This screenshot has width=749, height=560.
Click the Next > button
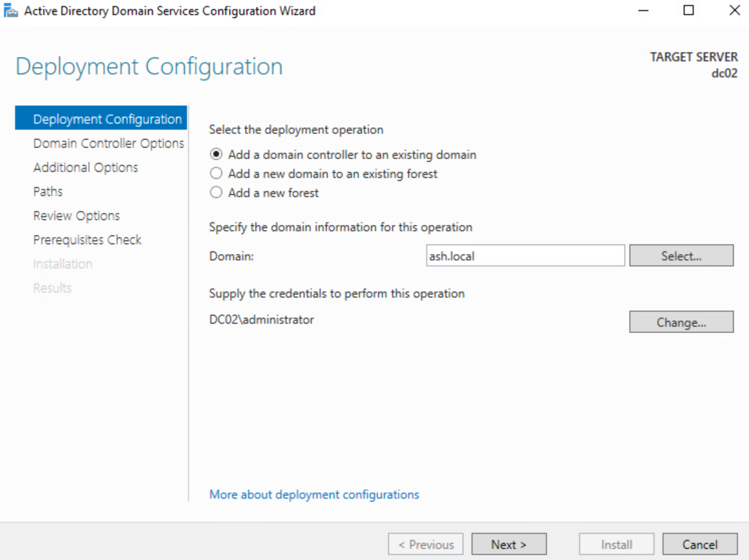click(x=509, y=544)
